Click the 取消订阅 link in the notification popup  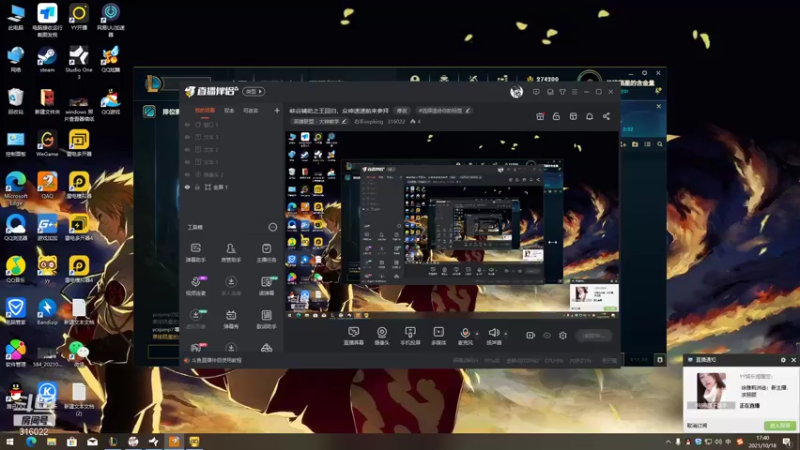697,426
